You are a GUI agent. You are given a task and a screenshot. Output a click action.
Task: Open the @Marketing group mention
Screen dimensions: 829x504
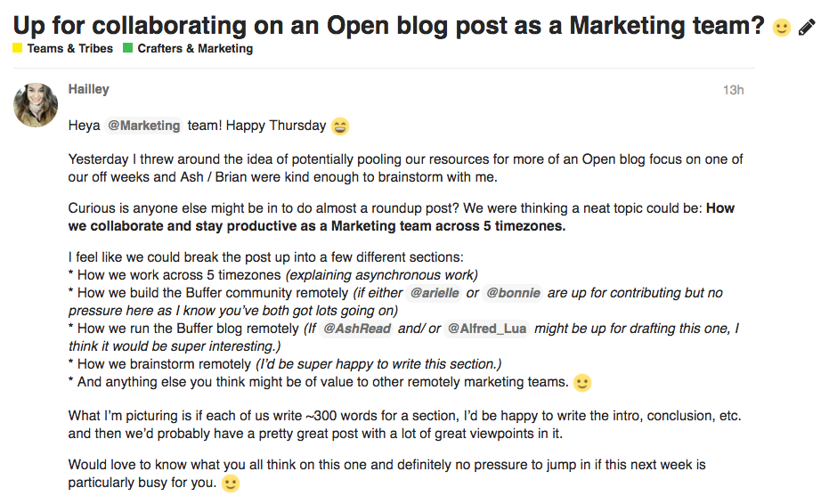(144, 126)
